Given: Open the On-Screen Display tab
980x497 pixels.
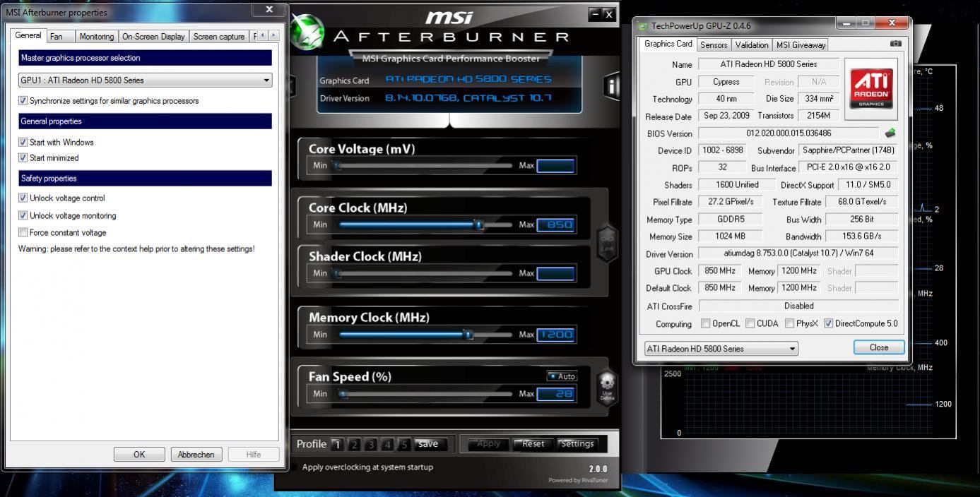Looking at the screenshot, I should [153, 37].
